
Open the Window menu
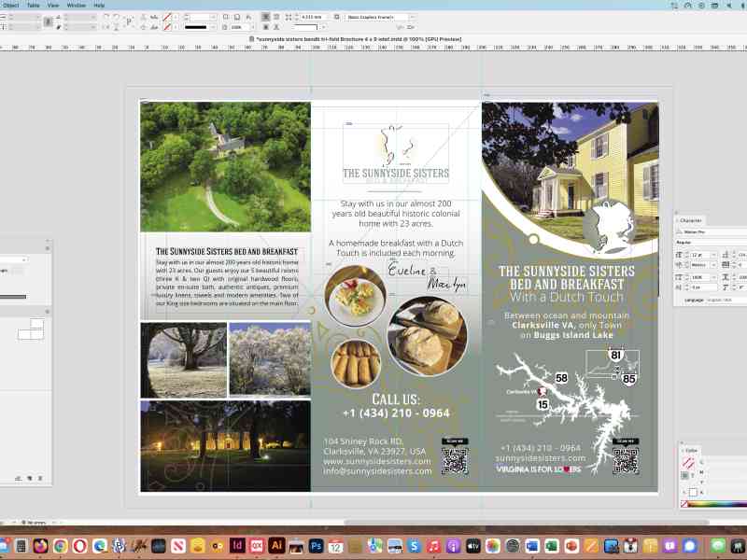click(77, 6)
